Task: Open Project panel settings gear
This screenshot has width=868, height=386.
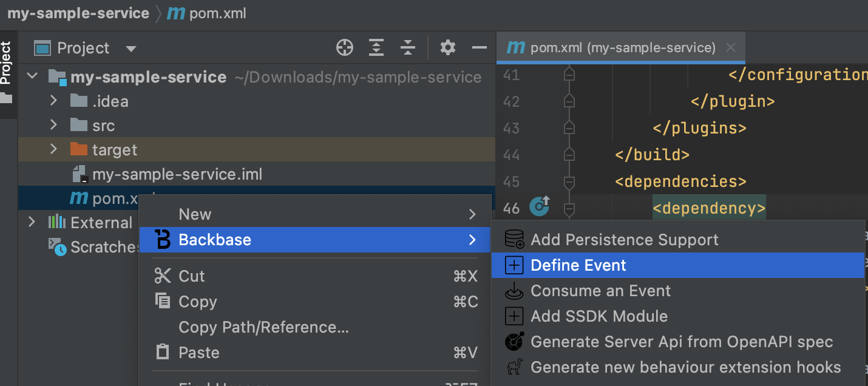Action: 448,47
